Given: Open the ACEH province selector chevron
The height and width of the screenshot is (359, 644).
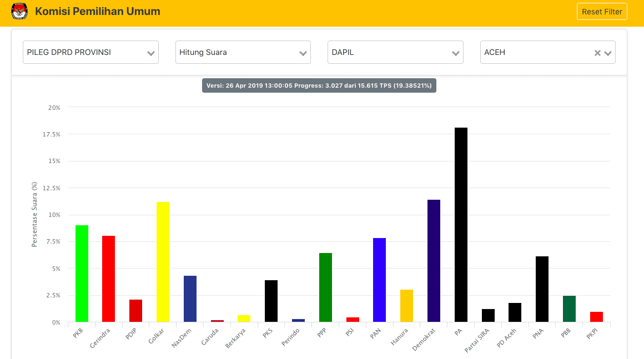Looking at the screenshot, I should click(x=607, y=52).
